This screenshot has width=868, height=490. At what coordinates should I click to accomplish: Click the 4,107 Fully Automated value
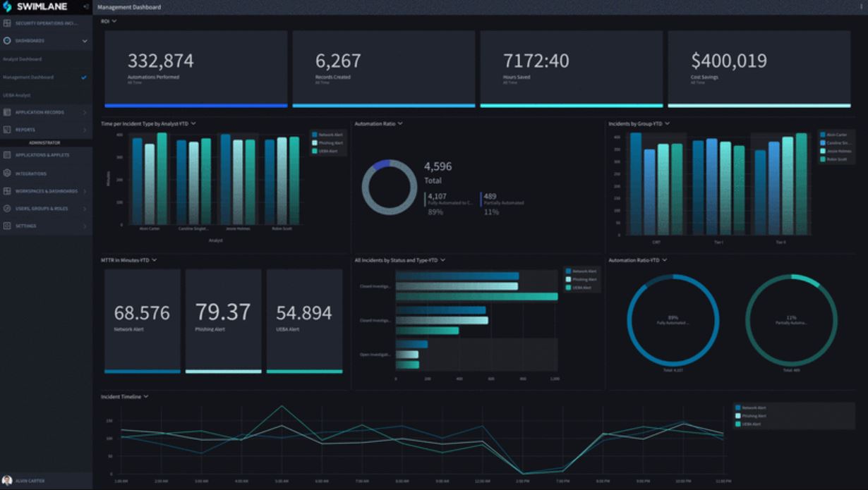coord(438,196)
